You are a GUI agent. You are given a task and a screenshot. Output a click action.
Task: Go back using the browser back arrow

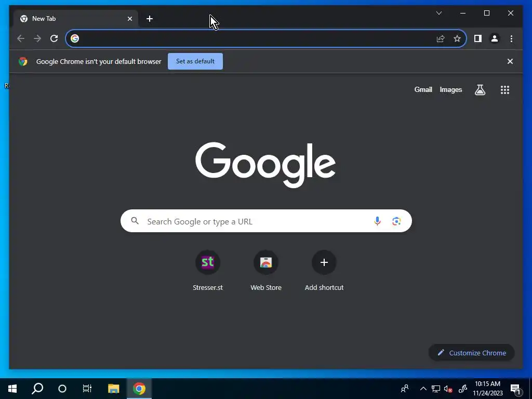tap(21, 38)
